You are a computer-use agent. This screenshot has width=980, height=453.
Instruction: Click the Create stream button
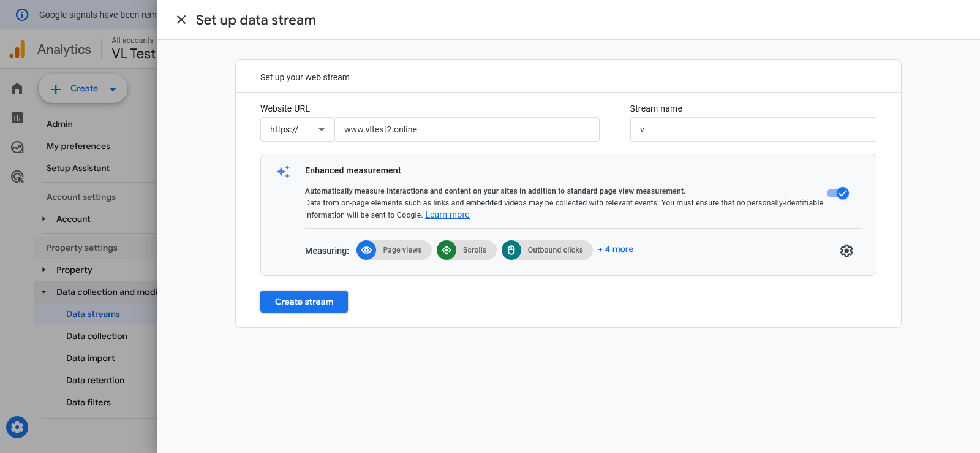(x=304, y=302)
